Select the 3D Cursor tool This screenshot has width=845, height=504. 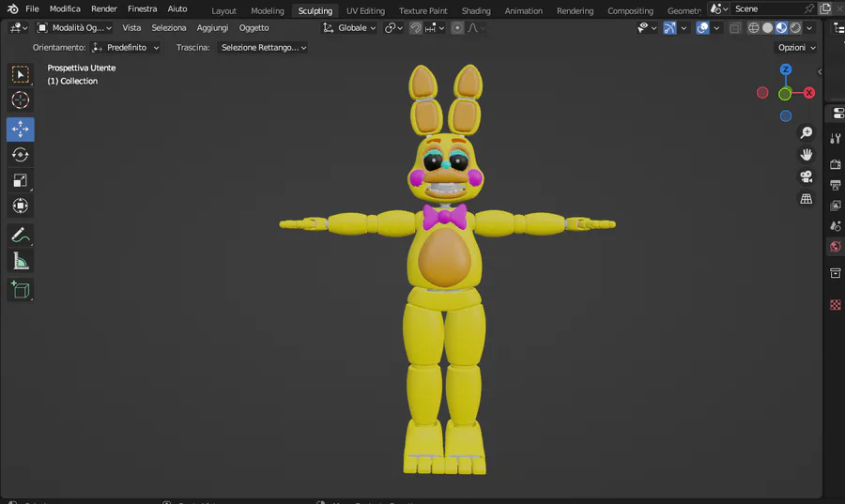click(21, 100)
